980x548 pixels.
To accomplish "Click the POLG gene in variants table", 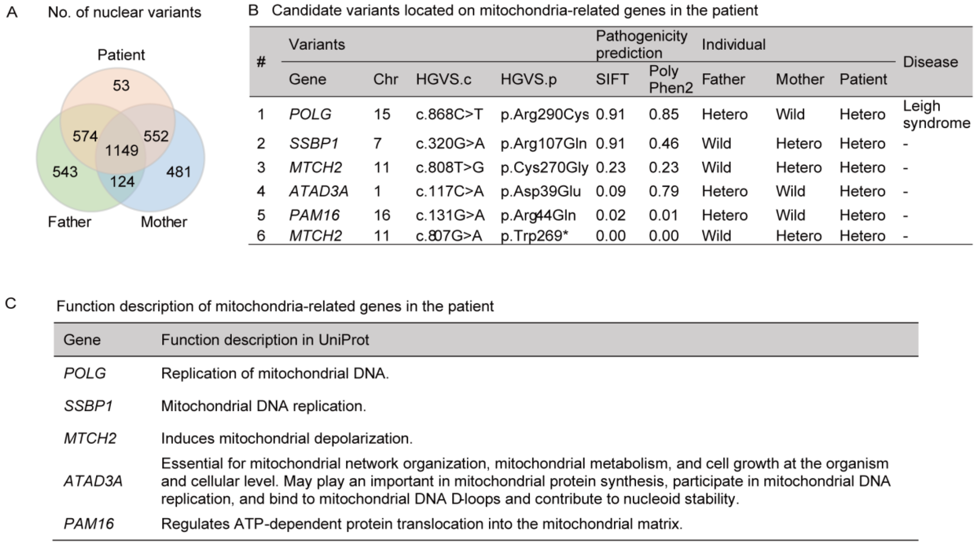I will point(310,114).
